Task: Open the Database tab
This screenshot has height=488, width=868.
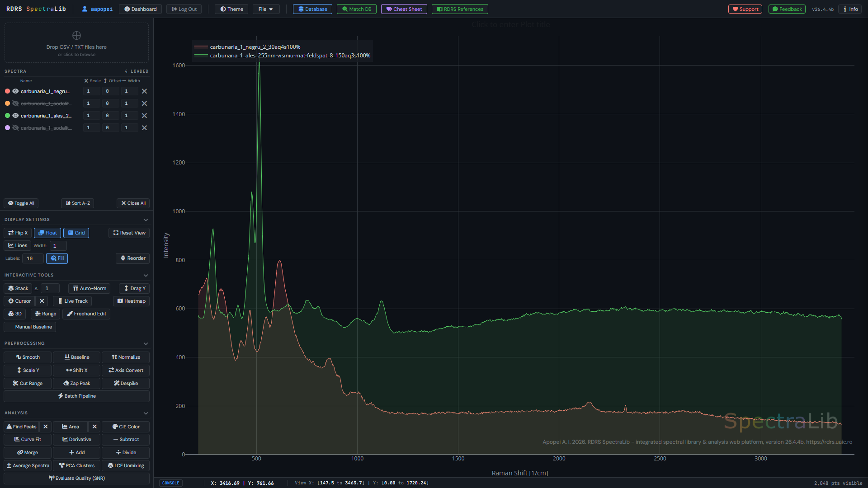Action: point(312,9)
